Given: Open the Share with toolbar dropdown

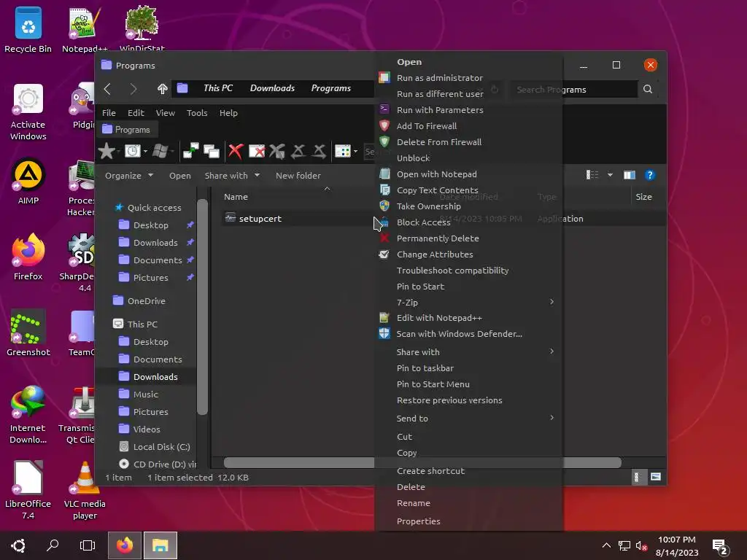Looking at the screenshot, I should pyautogui.click(x=232, y=176).
